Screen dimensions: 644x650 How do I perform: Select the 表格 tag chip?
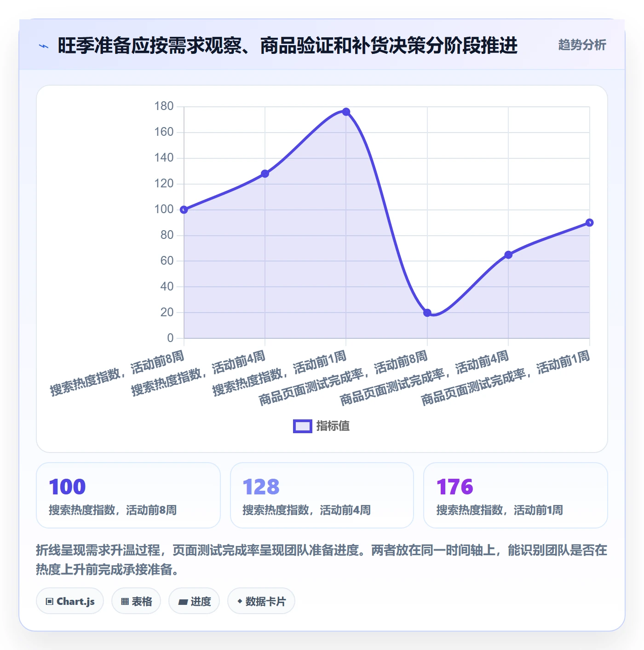click(x=136, y=601)
